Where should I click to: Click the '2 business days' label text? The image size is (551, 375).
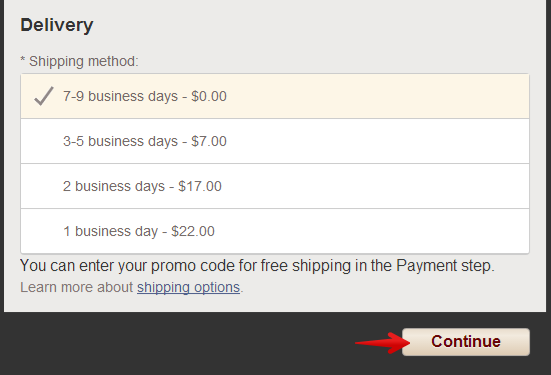114,186
